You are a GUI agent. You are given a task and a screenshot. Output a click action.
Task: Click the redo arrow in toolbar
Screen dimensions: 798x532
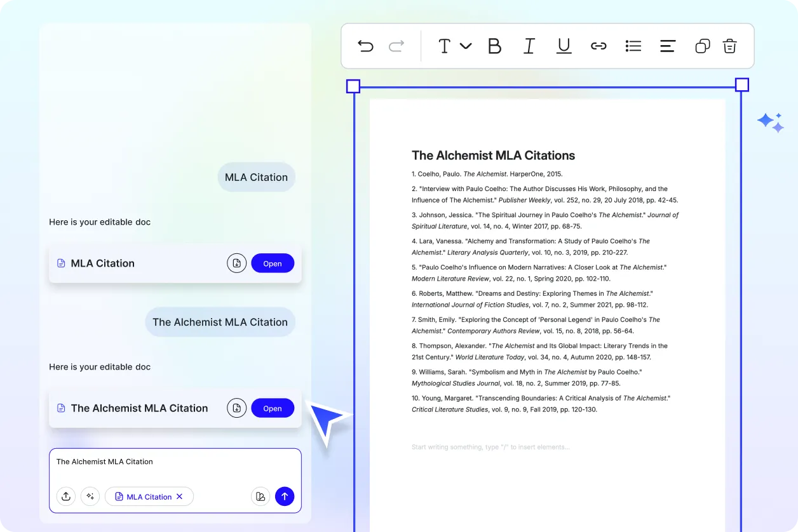pos(396,46)
